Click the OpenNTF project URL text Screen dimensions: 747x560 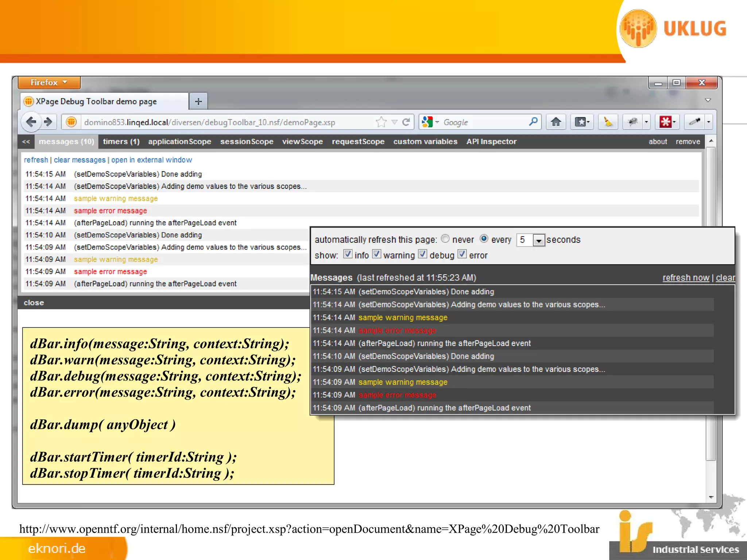pyautogui.click(x=309, y=529)
